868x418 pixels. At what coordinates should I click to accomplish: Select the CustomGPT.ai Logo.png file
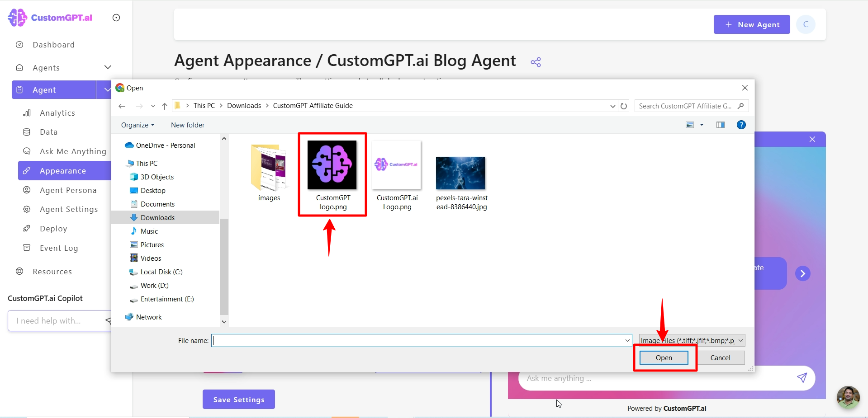pos(397,175)
